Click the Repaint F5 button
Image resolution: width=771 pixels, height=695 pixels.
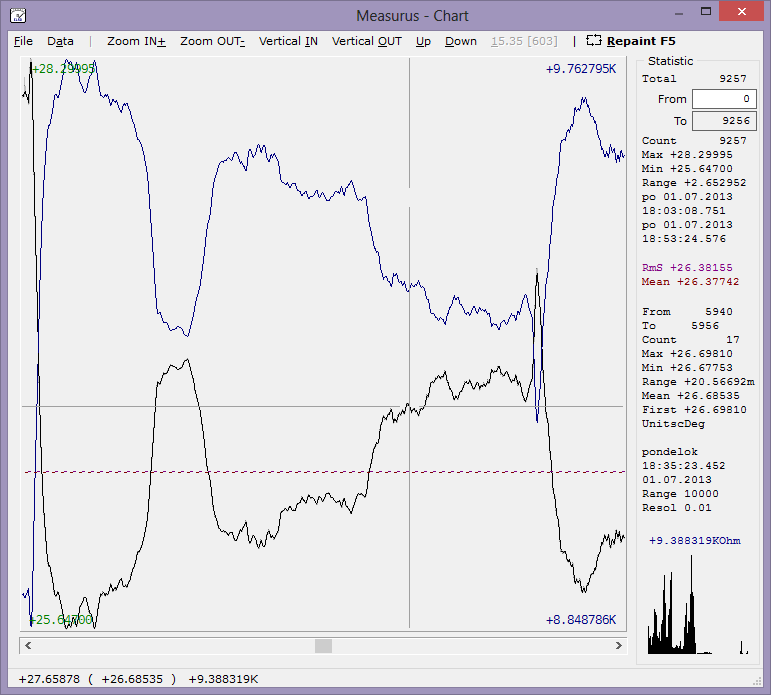coord(641,41)
